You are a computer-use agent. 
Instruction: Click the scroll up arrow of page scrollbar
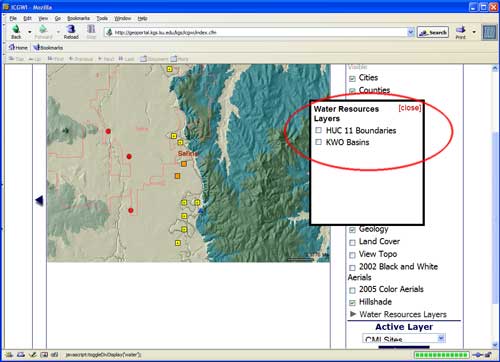(495, 68)
